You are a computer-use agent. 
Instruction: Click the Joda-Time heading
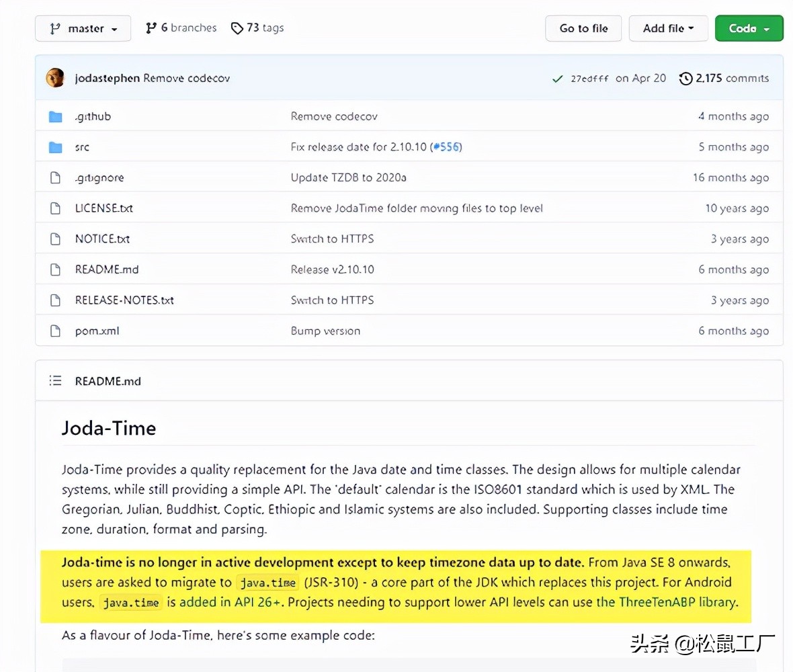pos(109,428)
